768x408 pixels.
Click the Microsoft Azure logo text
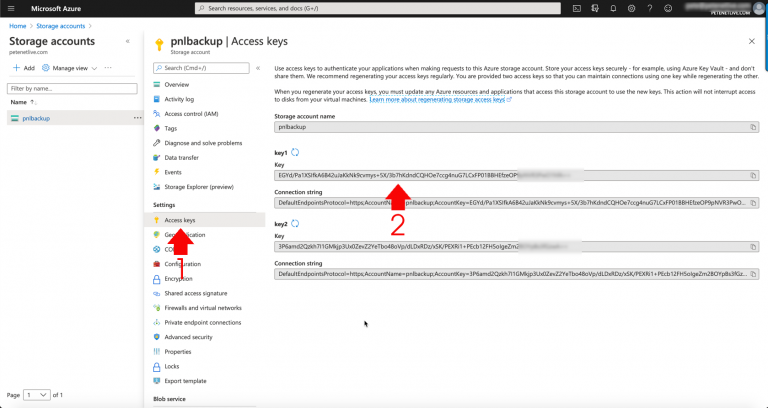pos(56,8)
